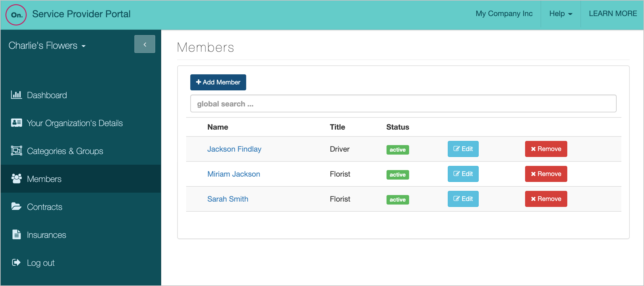Edit Miriam Jackson's member record
Image resolution: width=644 pixels, height=286 pixels.
463,174
